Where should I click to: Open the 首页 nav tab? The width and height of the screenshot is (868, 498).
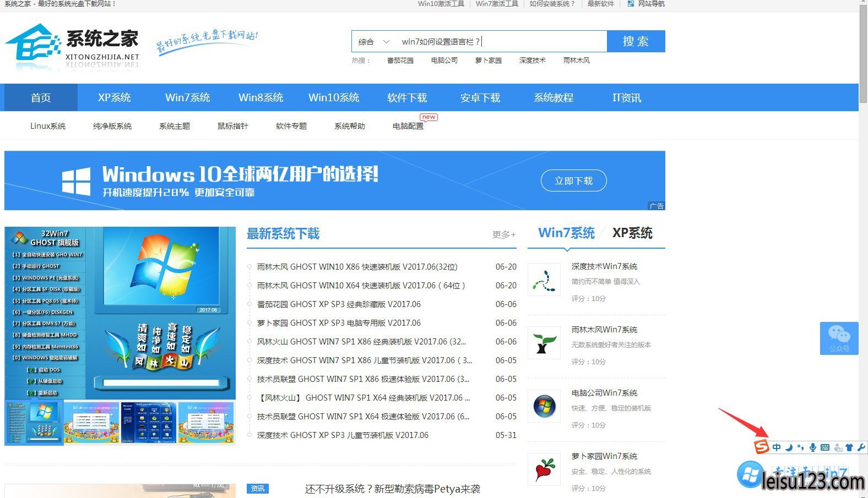[41, 97]
